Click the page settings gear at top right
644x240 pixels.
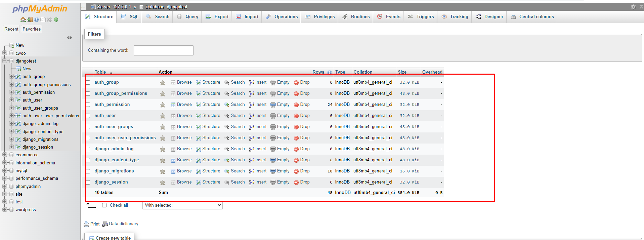[633, 7]
